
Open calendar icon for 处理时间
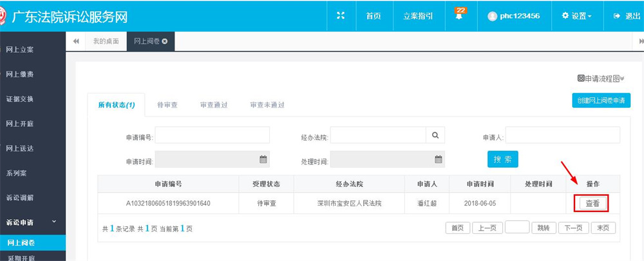tap(438, 159)
